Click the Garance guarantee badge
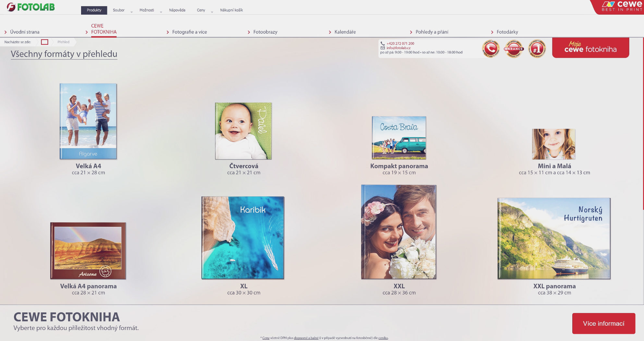Screen dimensions: 644x341 (514, 49)
